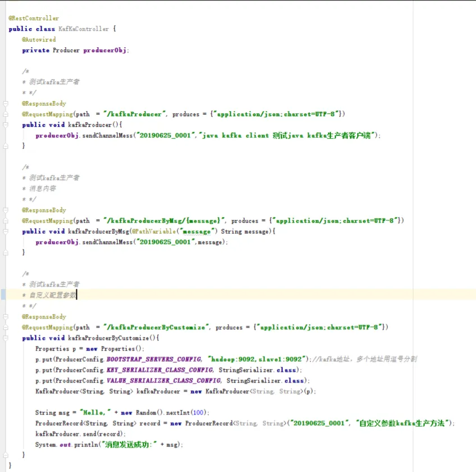Click the "record" variable in ProducerRecord declaration
Image resolution: width=476 pixels, height=472 pixels.
pos(150,423)
